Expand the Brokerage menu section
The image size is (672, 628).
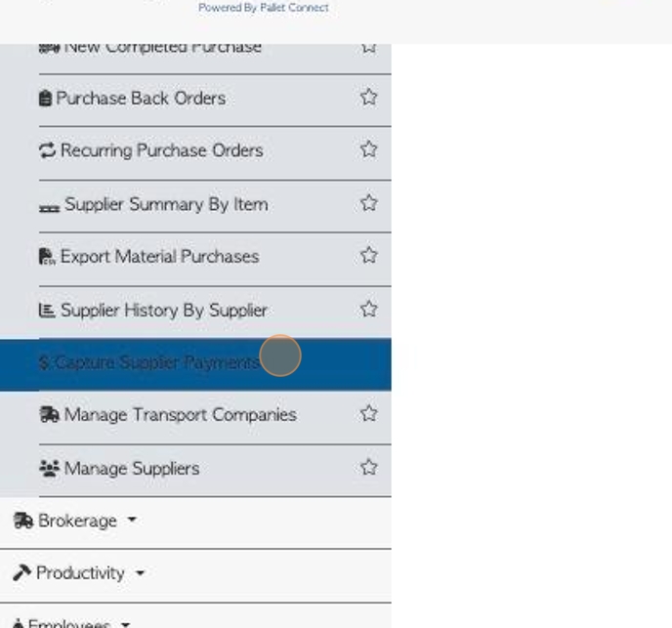(75, 521)
